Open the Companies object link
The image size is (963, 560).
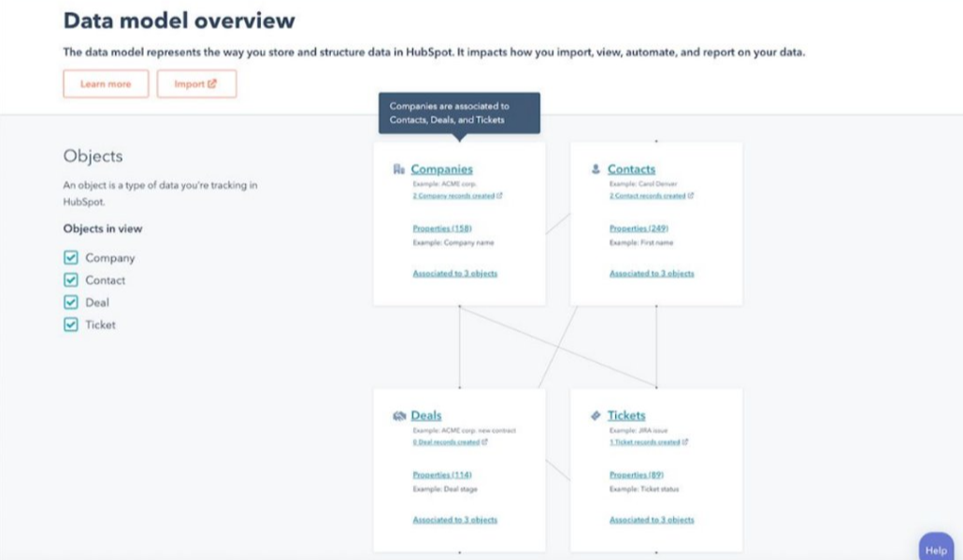click(x=441, y=169)
